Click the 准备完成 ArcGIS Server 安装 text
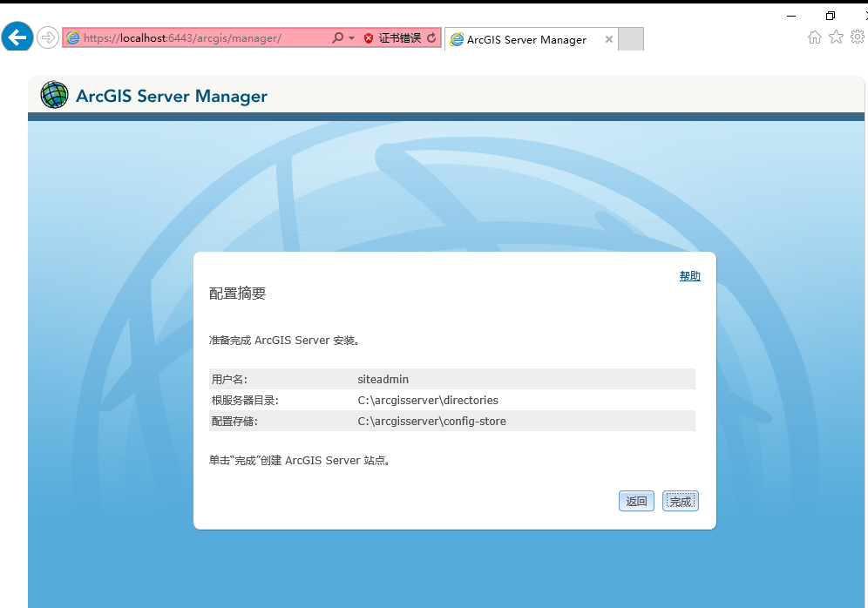 (x=284, y=341)
